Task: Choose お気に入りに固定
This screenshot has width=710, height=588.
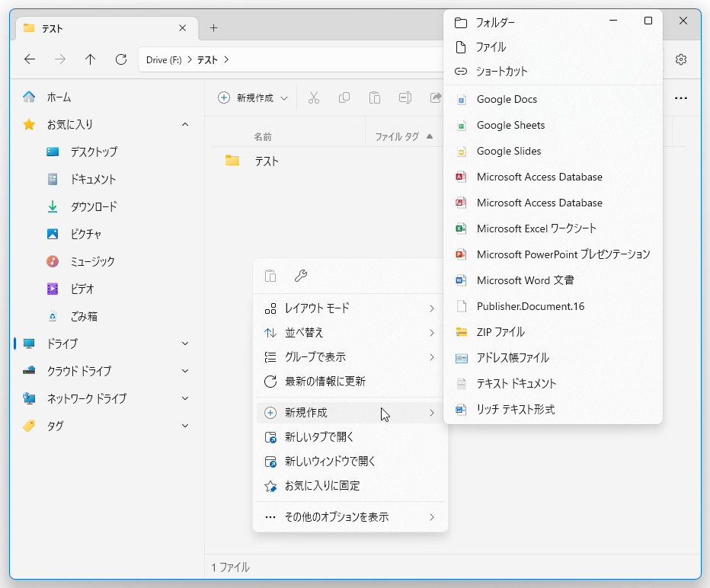Action: 350,486
